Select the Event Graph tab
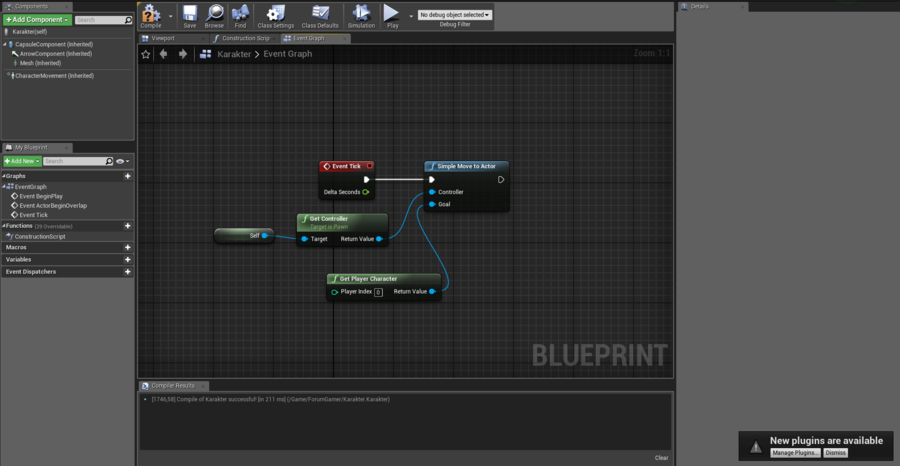Image resolution: width=900 pixels, height=466 pixels. (315, 38)
